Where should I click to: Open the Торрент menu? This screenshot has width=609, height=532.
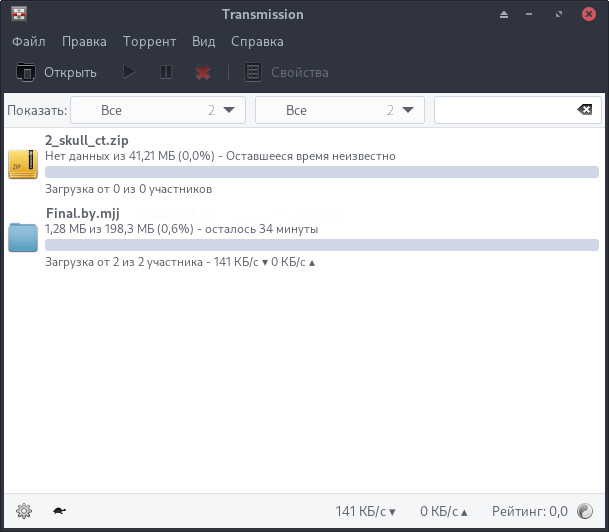[150, 41]
